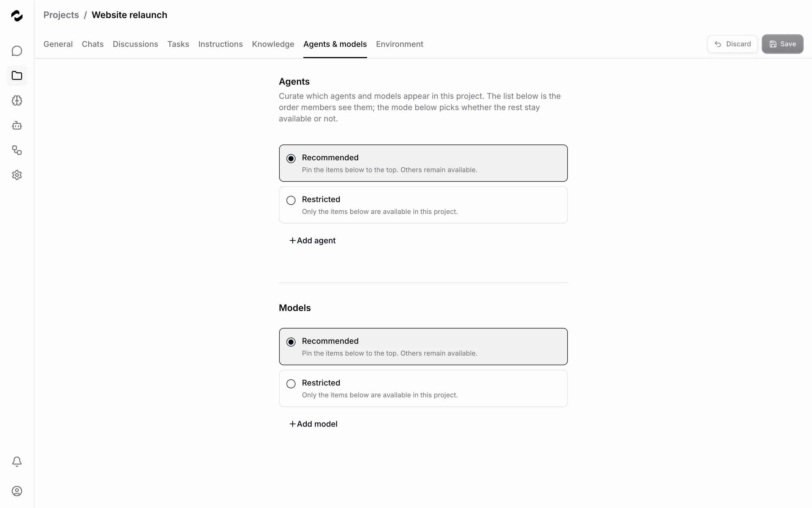Click the Add model label text

click(317, 424)
